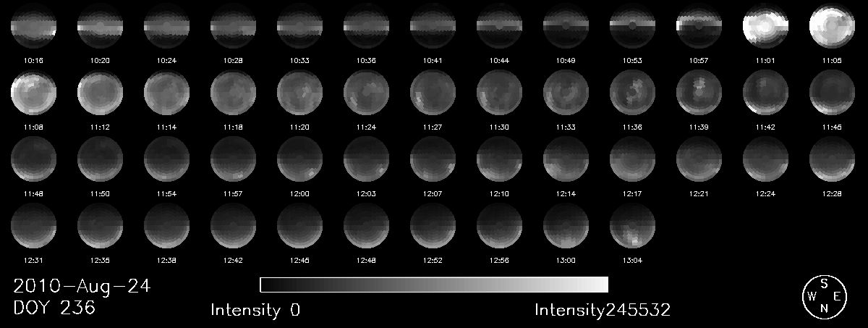Select the disk image labeled 12:38

coord(167,227)
